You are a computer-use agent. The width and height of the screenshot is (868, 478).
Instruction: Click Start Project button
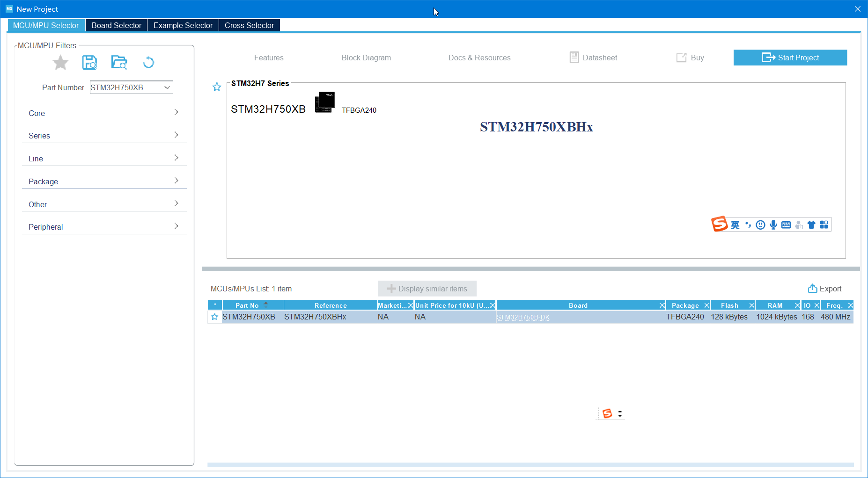point(790,58)
